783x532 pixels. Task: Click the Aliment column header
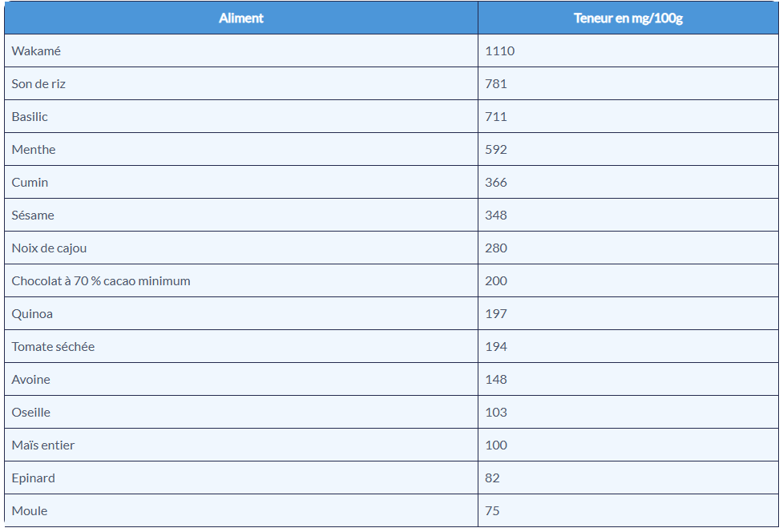[240, 18]
